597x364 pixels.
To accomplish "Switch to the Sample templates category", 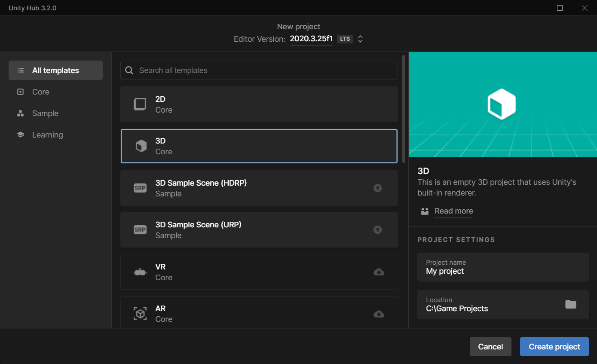I will [45, 113].
